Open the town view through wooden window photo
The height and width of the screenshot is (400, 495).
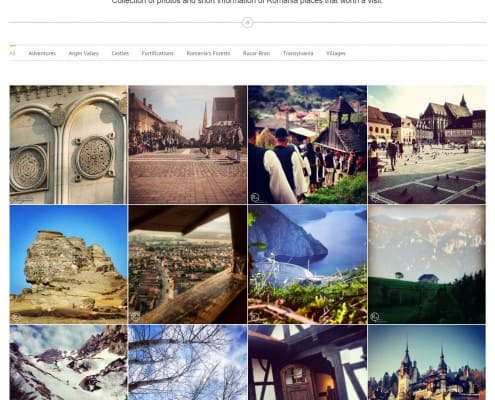[x=188, y=264]
